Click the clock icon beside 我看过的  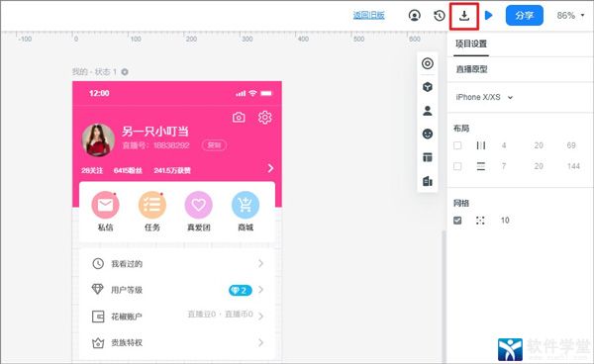pyautogui.click(x=98, y=263)
